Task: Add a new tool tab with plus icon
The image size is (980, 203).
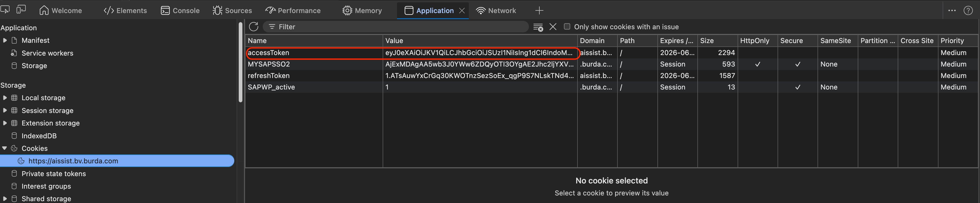Action: pyautogui.click(x=539, y=11)
